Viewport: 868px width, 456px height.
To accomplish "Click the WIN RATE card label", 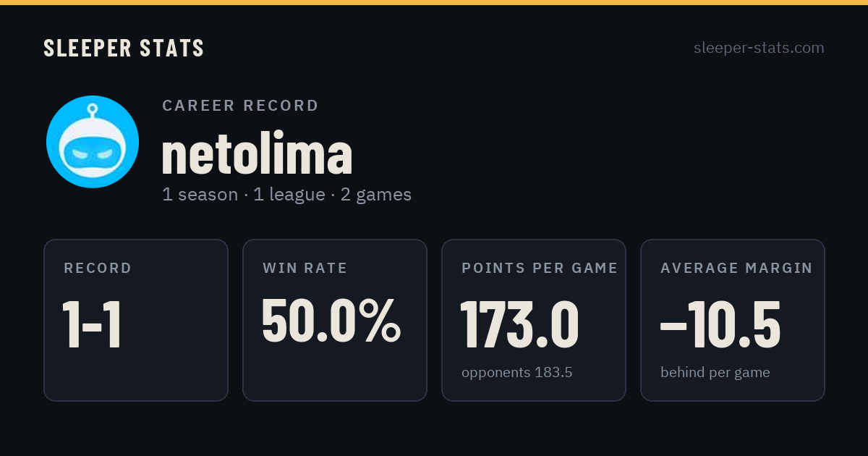I will click(x=305, y=269).
